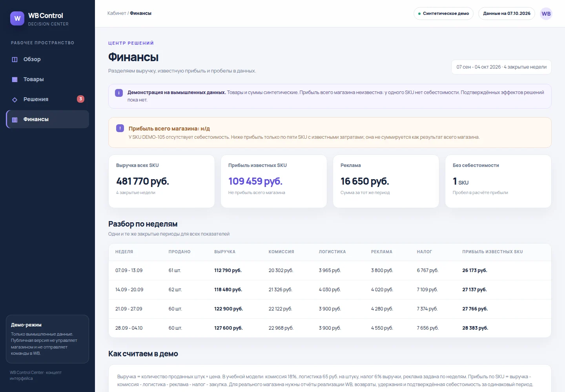This screenshot has height=392, width=565.
Task: Click the Товары sidebar icon
Action: pyautogui.click(x=15, y=80)
